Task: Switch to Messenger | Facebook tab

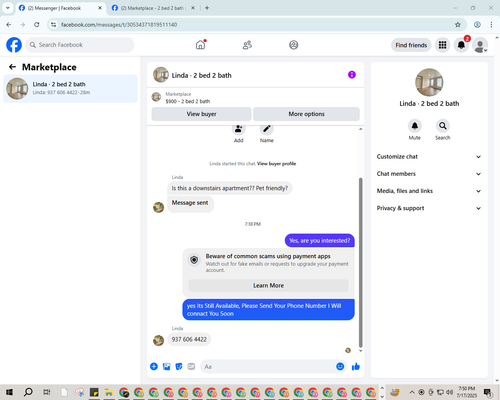Action: [x=60, y=8]
